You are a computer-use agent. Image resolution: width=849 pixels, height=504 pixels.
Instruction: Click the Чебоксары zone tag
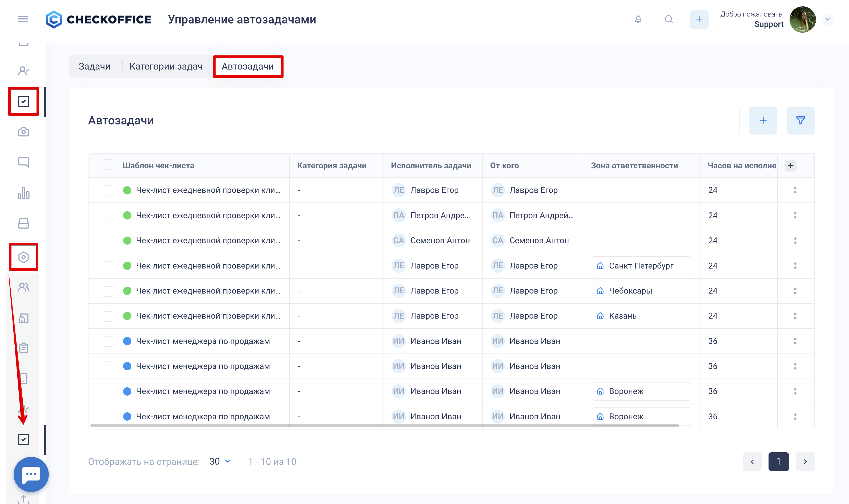coord(641,291)
